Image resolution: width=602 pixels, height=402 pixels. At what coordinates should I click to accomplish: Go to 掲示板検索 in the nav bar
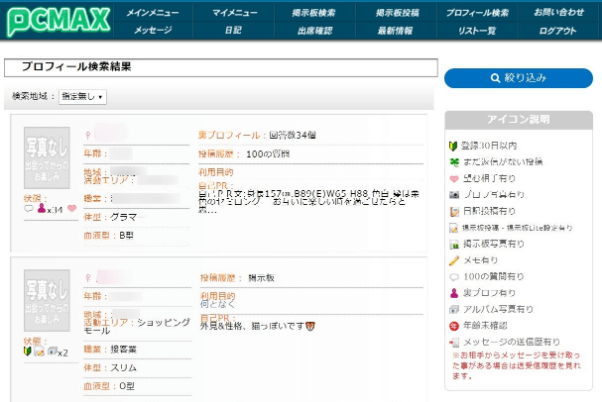click(x=315, y=13)
